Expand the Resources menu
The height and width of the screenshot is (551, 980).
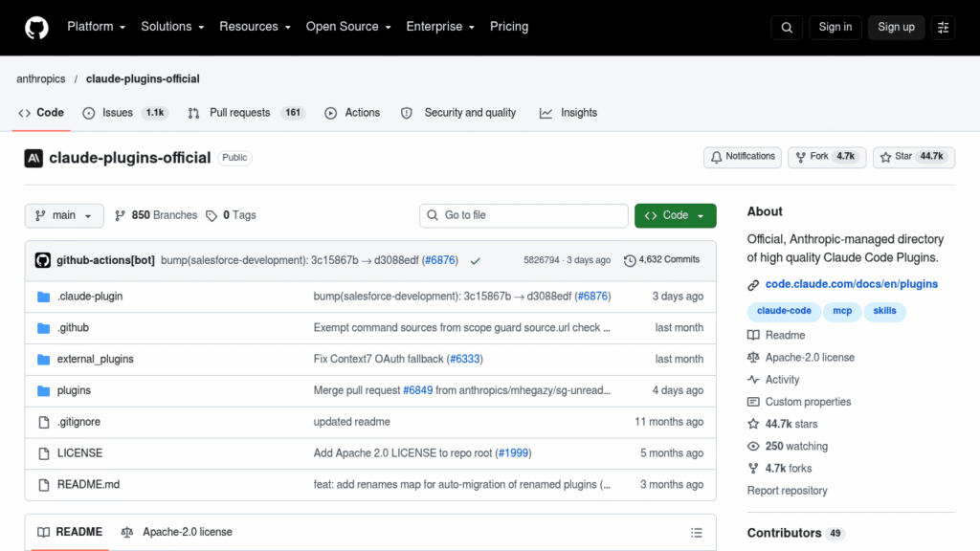coord(255,27)
